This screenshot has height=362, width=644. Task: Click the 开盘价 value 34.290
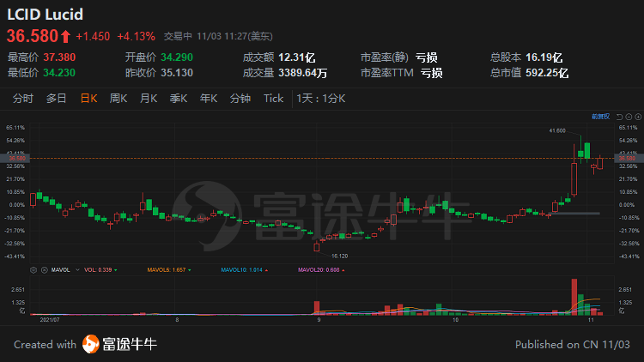[177, 57]
